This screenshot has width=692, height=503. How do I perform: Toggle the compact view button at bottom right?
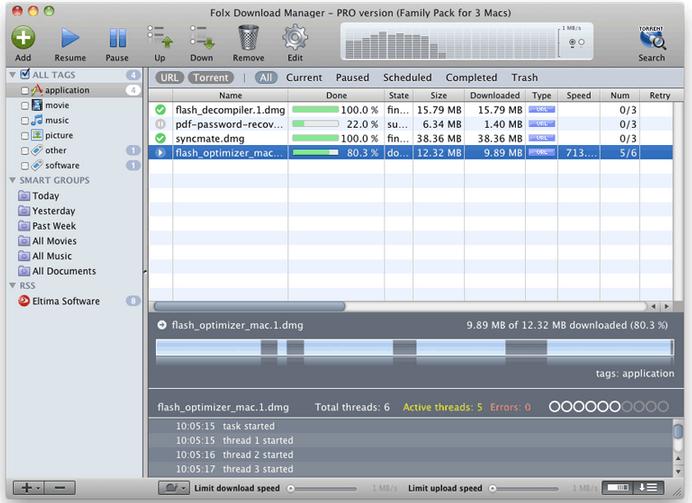pos(618,488)
